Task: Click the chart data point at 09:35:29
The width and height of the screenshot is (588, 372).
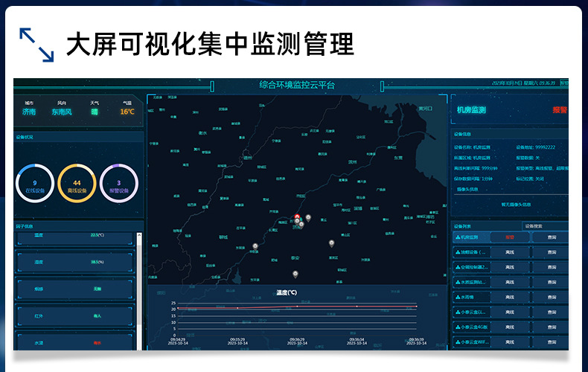Action: click(237, 308)
